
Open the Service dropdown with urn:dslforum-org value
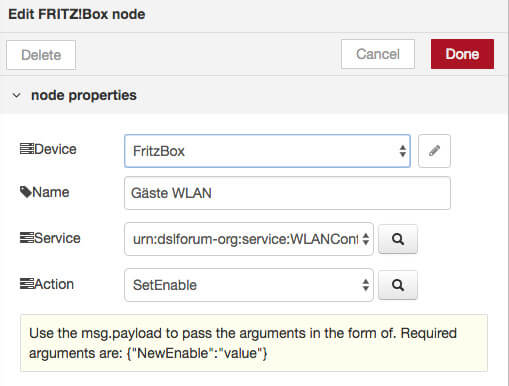click(249, 239)
